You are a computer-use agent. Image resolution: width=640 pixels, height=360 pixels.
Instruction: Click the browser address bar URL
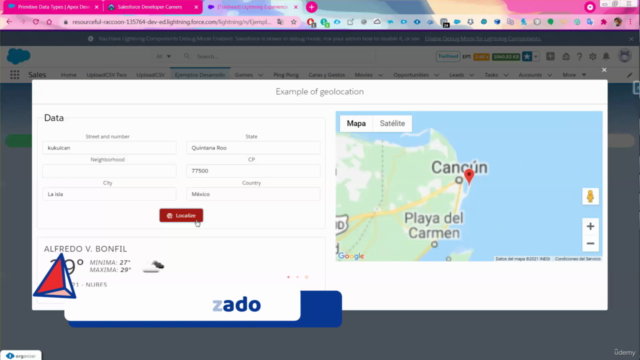tap(171, 22)
